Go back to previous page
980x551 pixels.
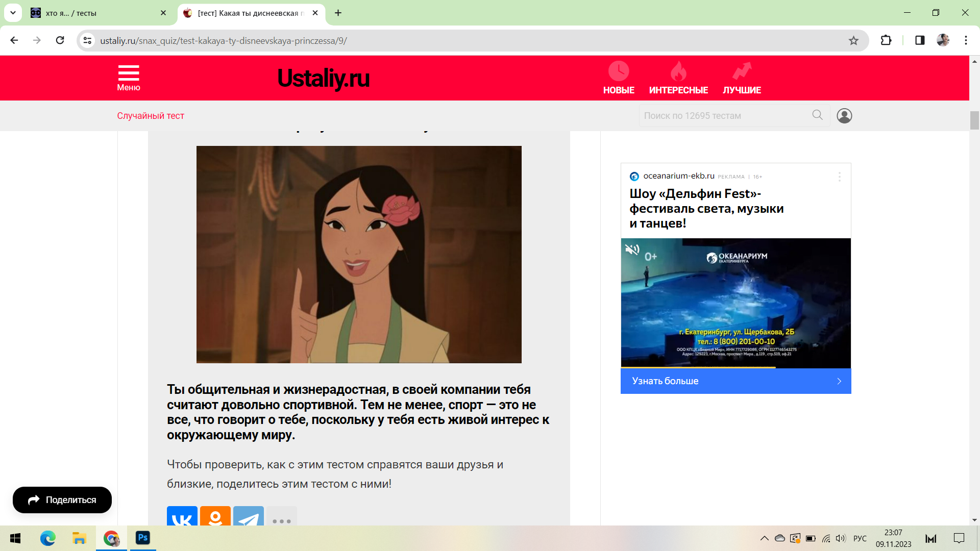14,40
